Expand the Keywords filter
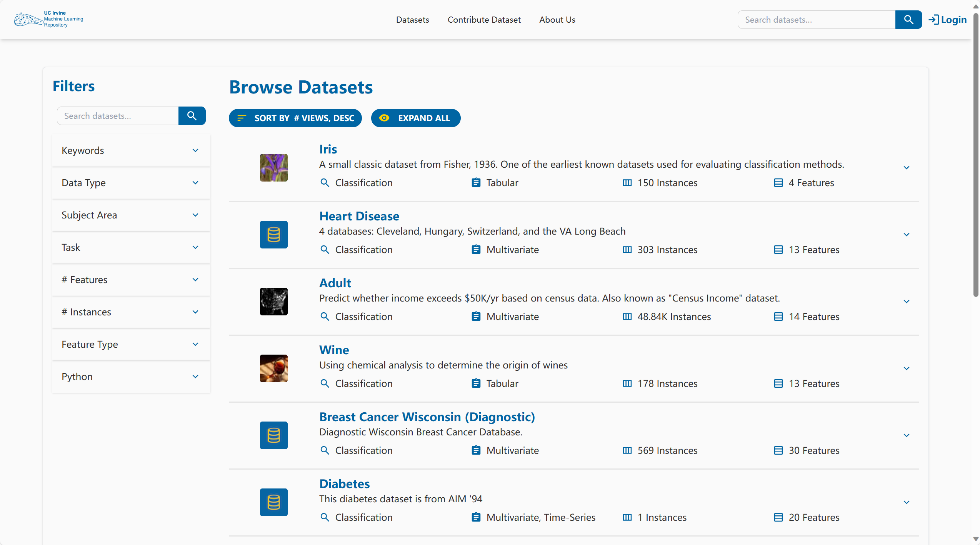 (x=131, y=150)
